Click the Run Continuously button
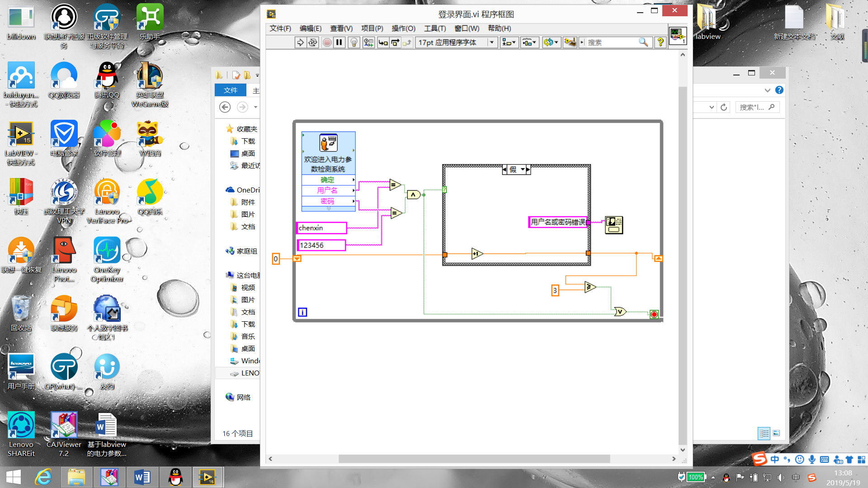Image resolution: width=868 pixels, height=488 pixels. 313,42
